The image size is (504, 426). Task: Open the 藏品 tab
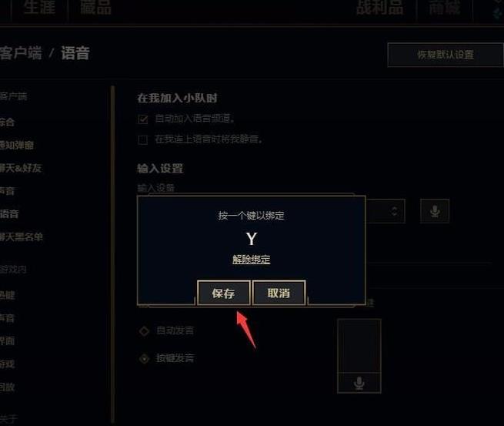(x=95, y=7)
